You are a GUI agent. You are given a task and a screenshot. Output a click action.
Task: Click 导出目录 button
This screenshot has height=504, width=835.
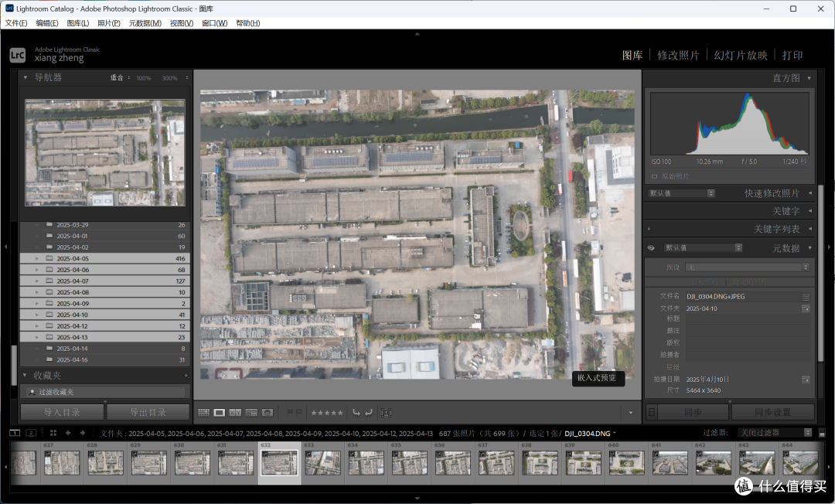[148, 413]
